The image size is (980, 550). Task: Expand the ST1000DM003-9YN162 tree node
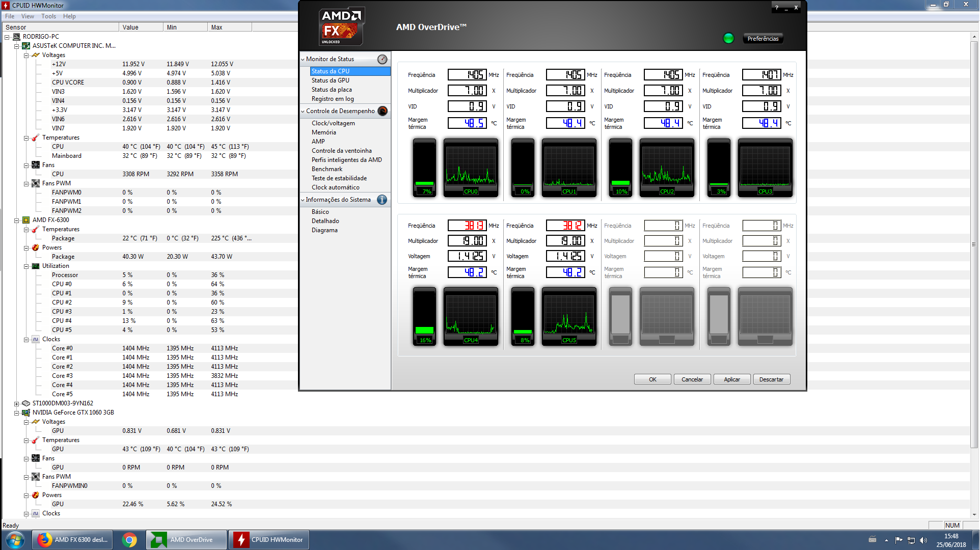(x=16, y=403)
